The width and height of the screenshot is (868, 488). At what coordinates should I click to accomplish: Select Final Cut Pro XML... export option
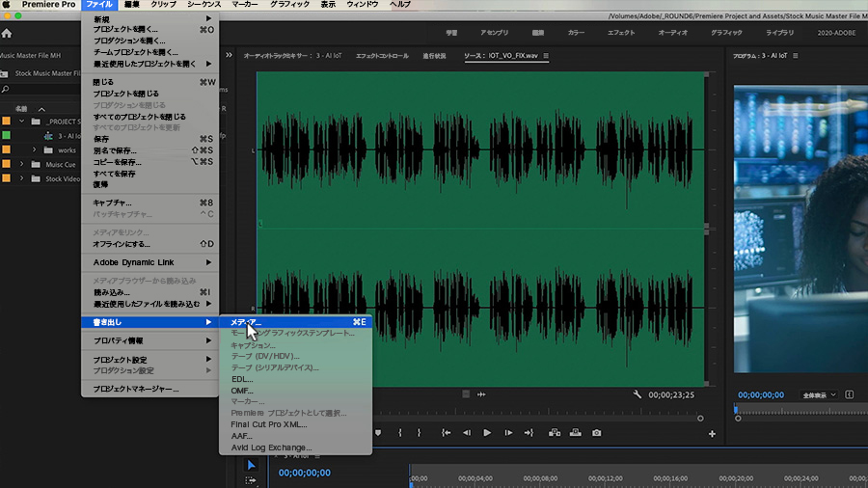coord(269,424)
